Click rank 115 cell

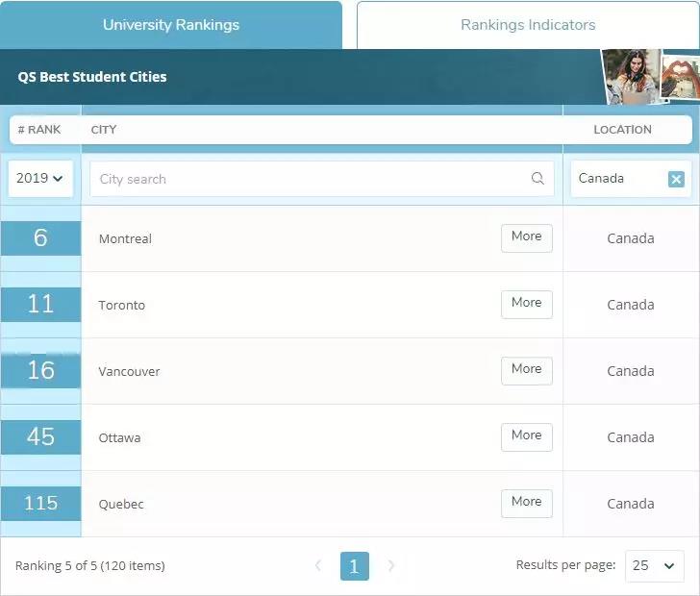coord(40,503)
